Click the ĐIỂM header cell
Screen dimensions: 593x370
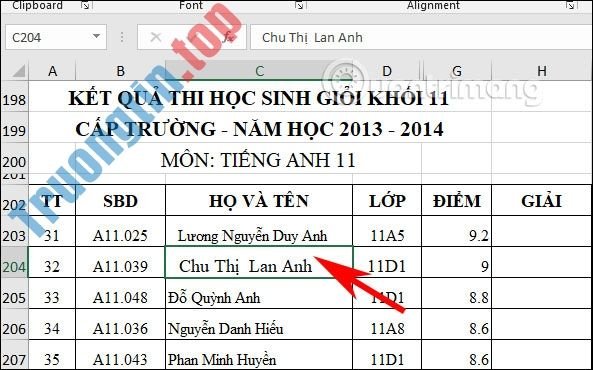(456, 201)
